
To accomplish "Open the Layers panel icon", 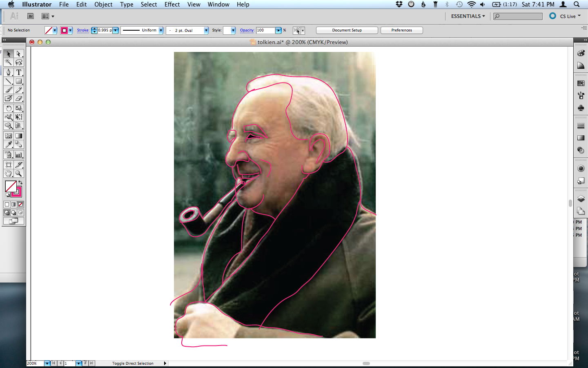I will (x=581, y=198).
